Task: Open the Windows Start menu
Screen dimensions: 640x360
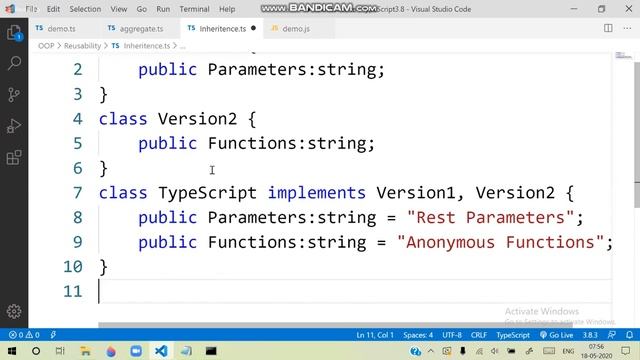Action: (12, 351)
